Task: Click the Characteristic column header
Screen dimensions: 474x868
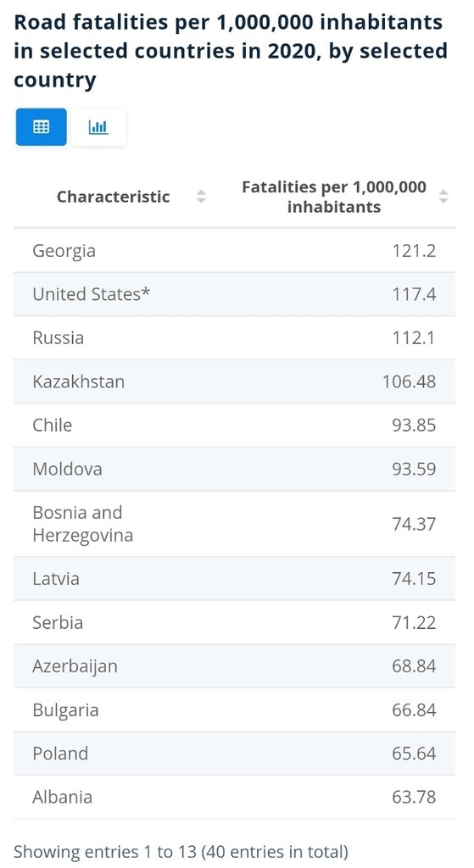Action: [114, 197]
